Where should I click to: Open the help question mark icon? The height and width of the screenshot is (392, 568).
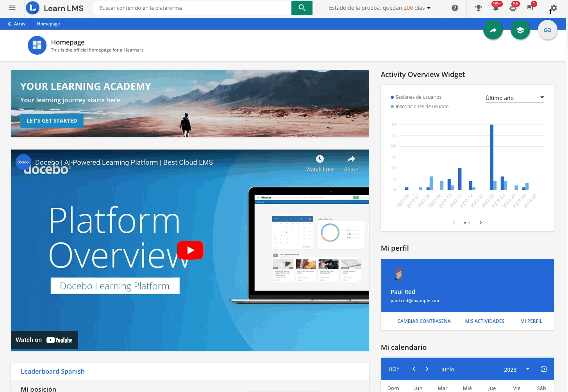coord(455,8)
